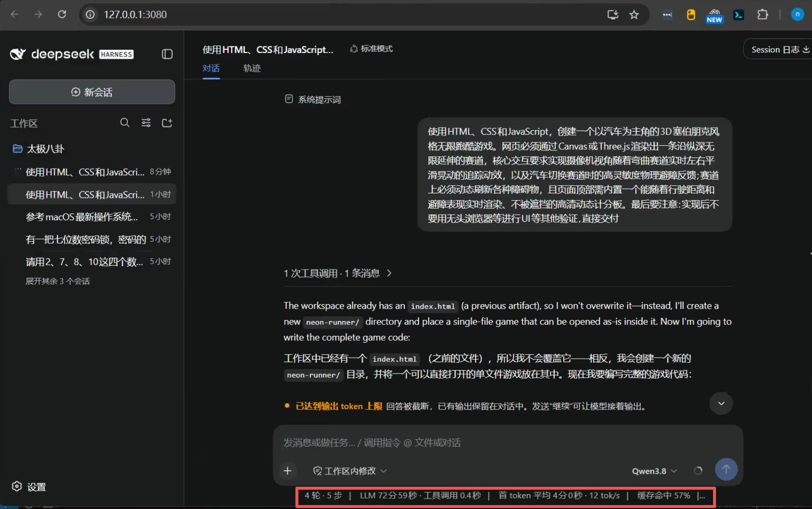This screenshot has height=509, width=812.
Task: Switch to the 轨迹 tab
Action: pos(252,68)
